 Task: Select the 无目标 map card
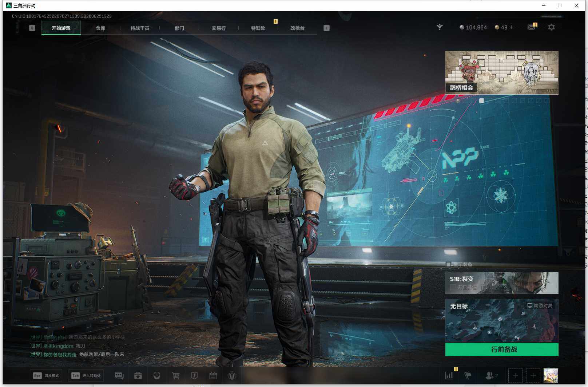502,321
